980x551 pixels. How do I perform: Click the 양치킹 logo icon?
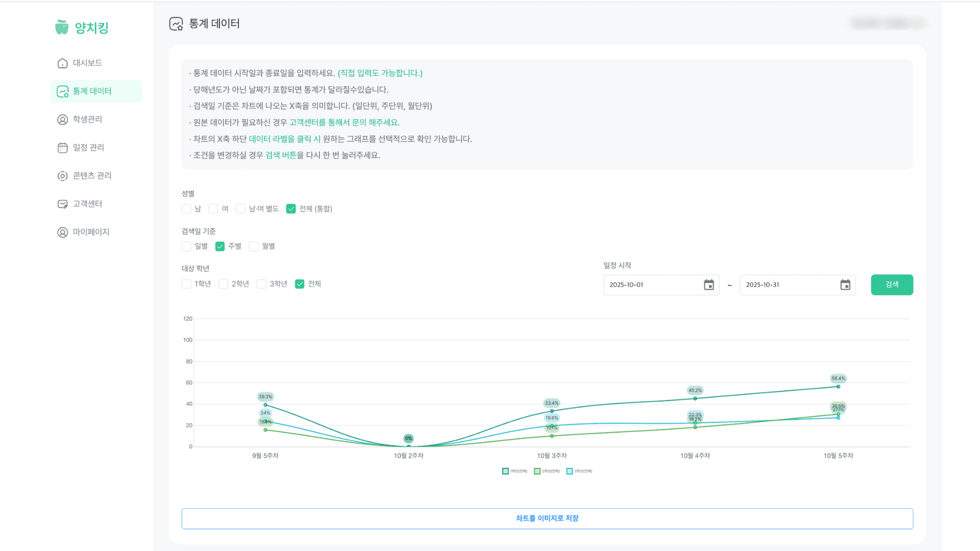pos(62,27)
